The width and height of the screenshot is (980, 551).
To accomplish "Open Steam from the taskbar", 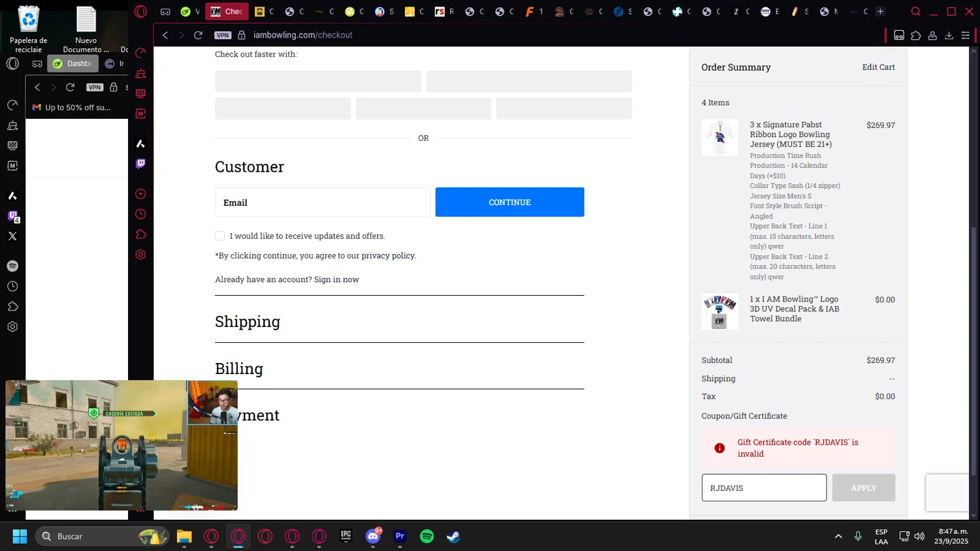I will 453,537.
